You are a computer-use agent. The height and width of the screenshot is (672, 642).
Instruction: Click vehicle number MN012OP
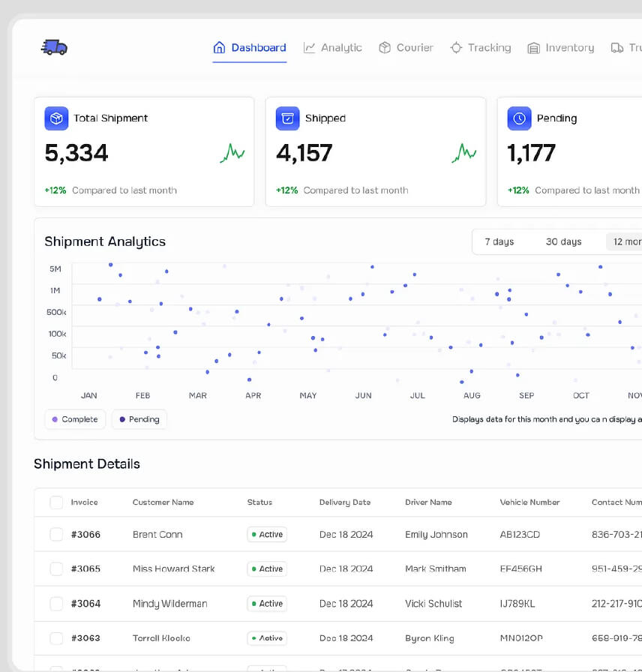[x=521, y=638]
